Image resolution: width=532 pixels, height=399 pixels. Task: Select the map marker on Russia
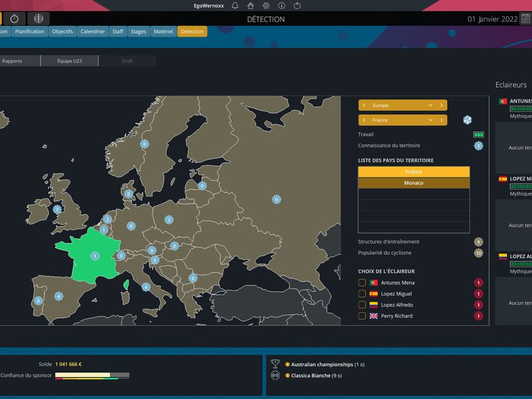tap(277, 199)
